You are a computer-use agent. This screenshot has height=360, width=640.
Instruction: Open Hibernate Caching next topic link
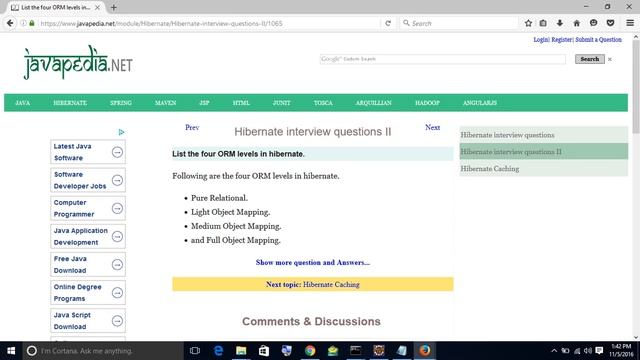coord(331,284)
